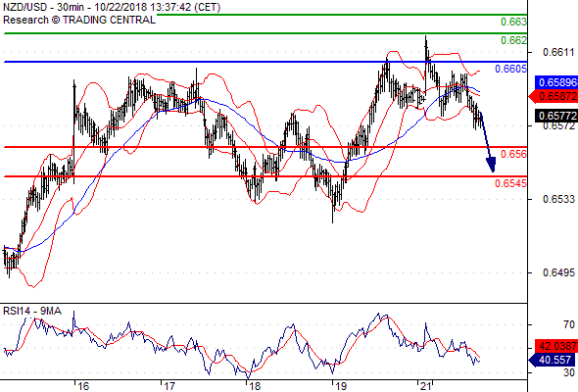Image resolution: width=578 pixels, height=392 pixels.
Task: Click the 0.6611 axis price label
Action: tap(558, 52)
